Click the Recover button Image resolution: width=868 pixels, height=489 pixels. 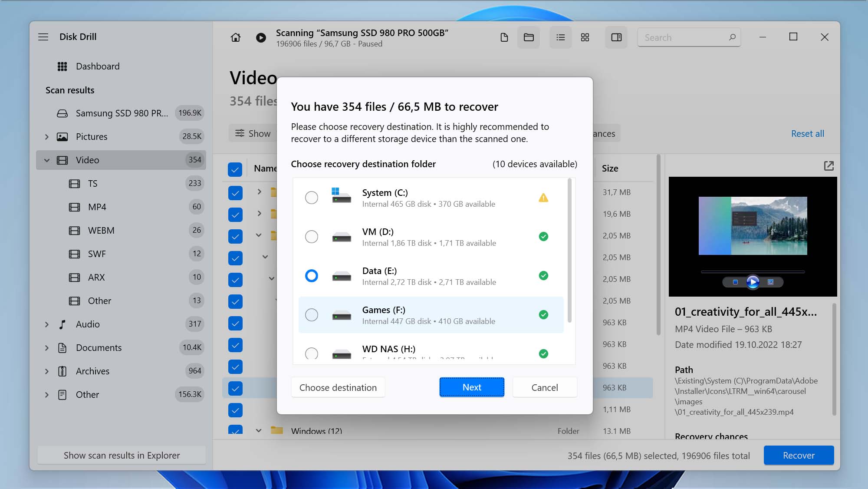(799, 456)
